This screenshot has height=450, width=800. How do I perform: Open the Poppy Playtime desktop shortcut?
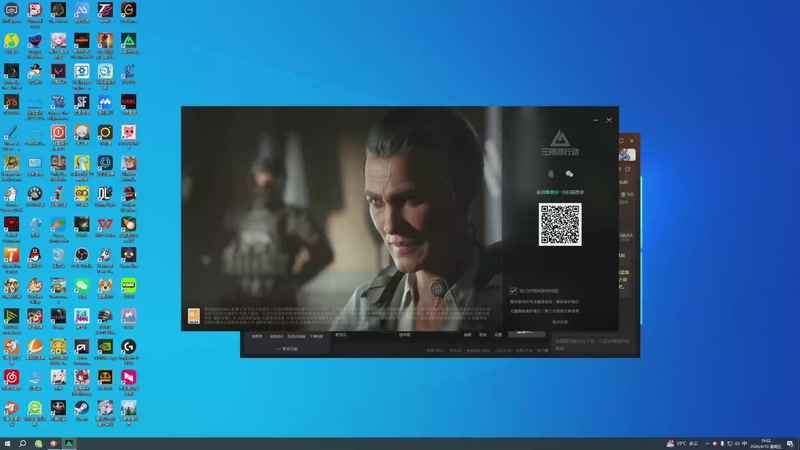coord(35,44)
